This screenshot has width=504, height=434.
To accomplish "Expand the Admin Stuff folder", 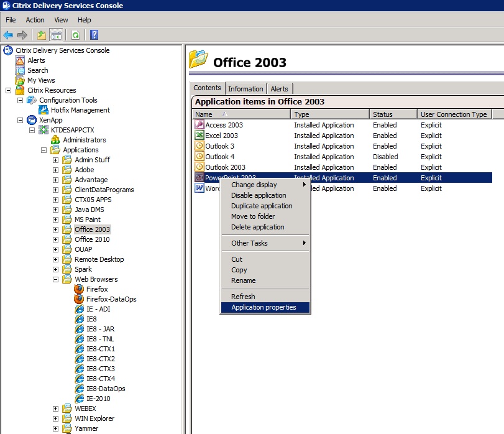I will click(55, 160).
